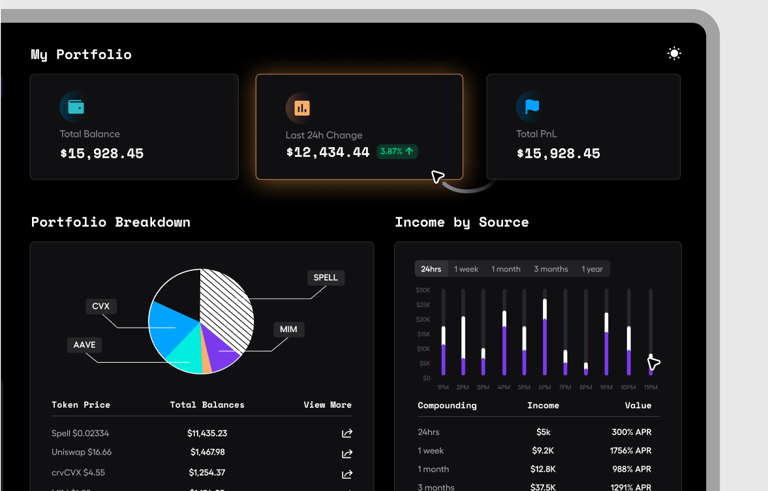768x491 pixels.
Task: Click the Total Balance card
Action: (x=134, y=126)
